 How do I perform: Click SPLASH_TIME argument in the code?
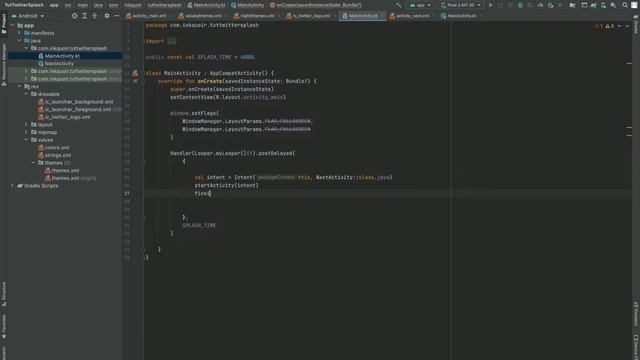tap(199, 225)
